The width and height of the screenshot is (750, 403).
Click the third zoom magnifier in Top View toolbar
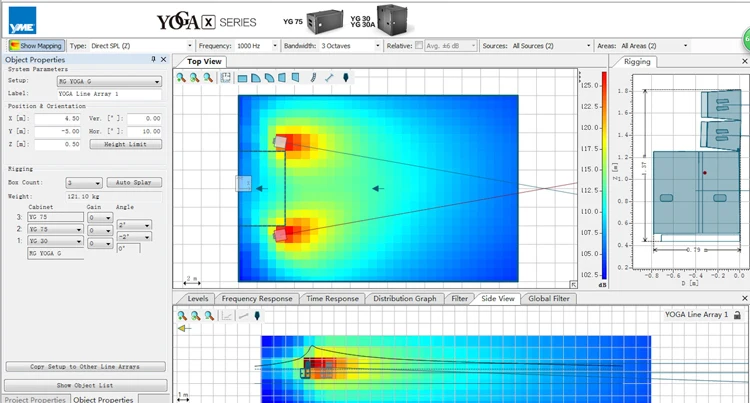208,77
